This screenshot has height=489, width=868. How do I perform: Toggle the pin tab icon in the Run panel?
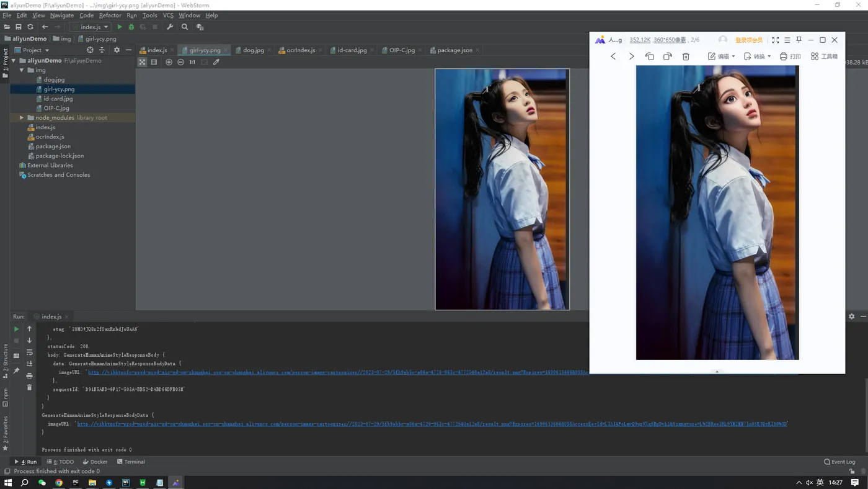[x=16, y=370]
